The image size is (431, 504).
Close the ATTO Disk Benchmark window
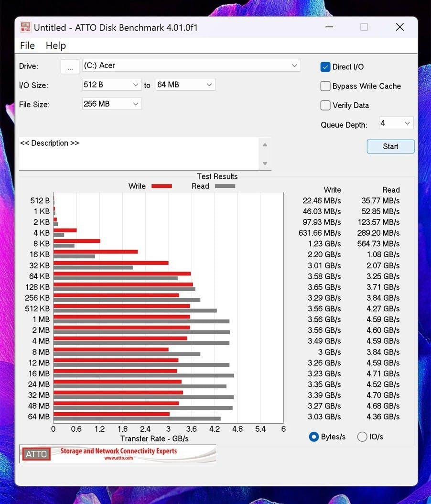(400, 27)
